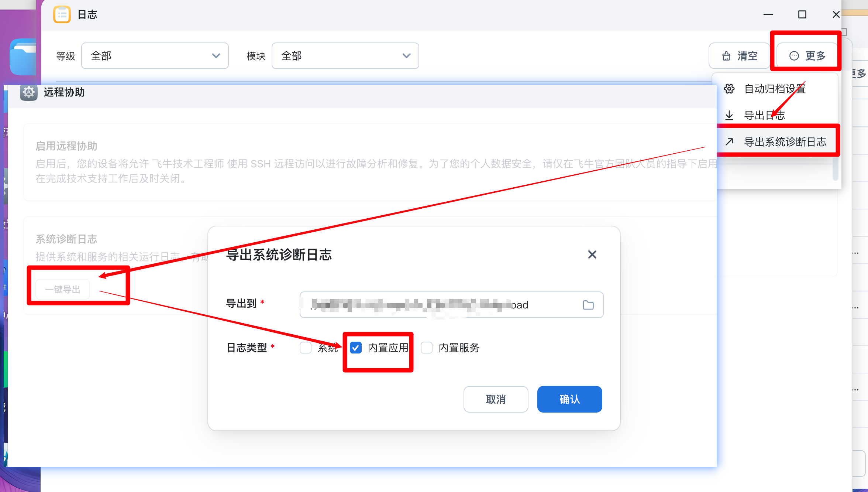Click the download arrow icon beside 导出日志
This screenshot has height=492, width=868.
pos(729,115)
